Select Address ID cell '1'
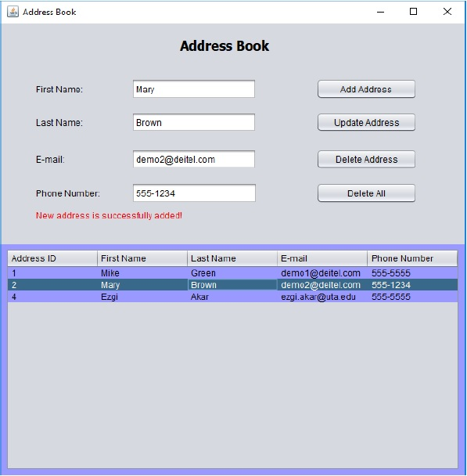The height and width of the screenshot is (476, 467). [x=52, y=273]
